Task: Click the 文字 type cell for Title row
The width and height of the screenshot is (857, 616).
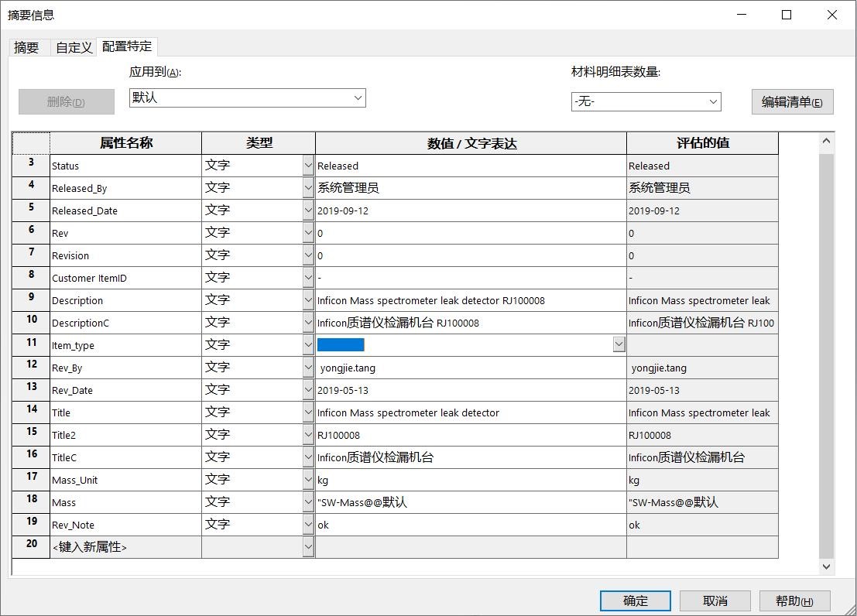Action: 252,412
